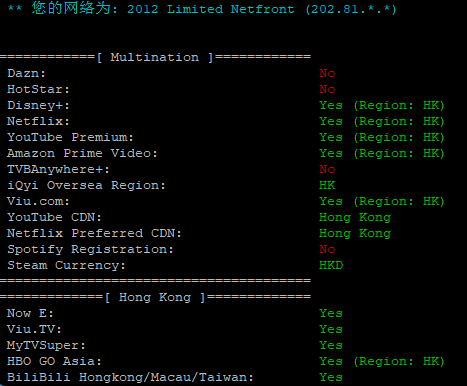This screenshot has height=386, width=467.
Task: Select Netflix Preferred CDN Hong Kong value
Action: point(355,234)
